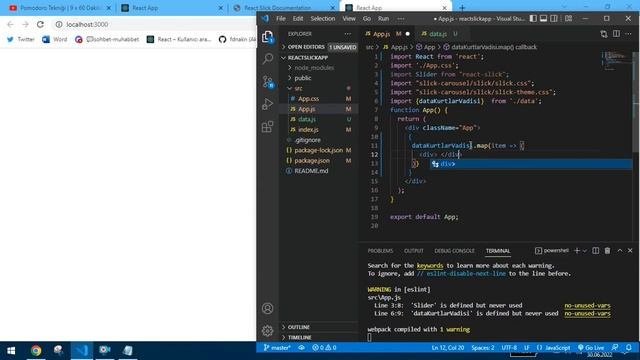Open Chrome from the Windows taskbar
The height and width of the screenshot is (360, 640).
point(36,350)
